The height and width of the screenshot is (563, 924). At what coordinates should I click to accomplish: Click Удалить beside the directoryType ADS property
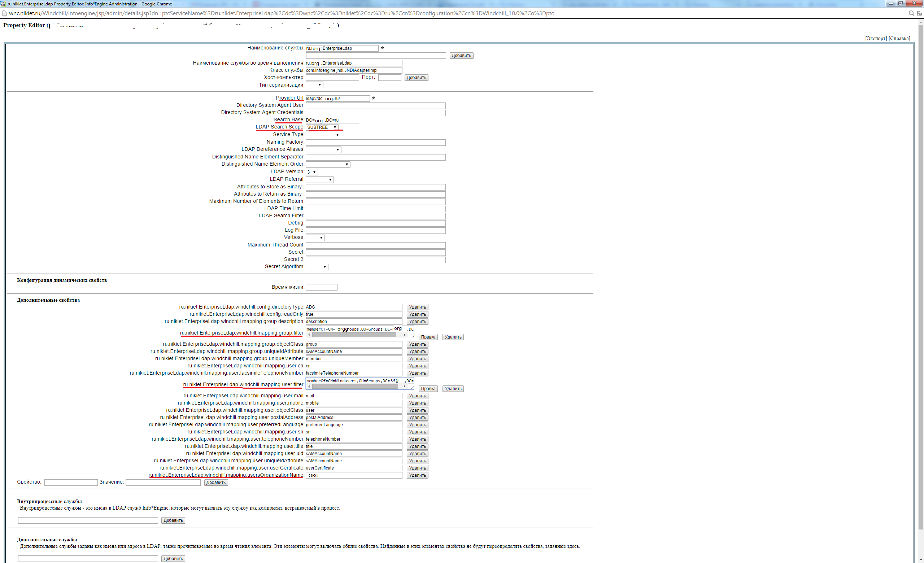click(x=417, y=307)
